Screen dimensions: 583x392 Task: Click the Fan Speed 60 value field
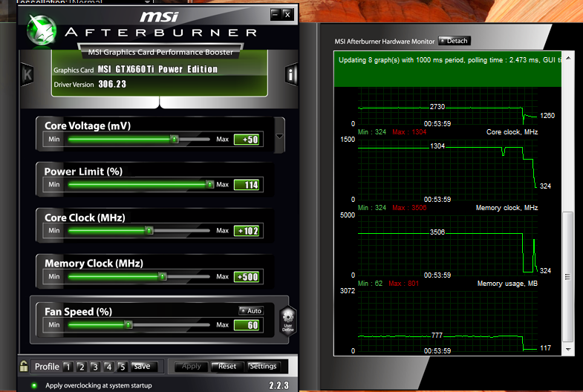click(247, 325)
